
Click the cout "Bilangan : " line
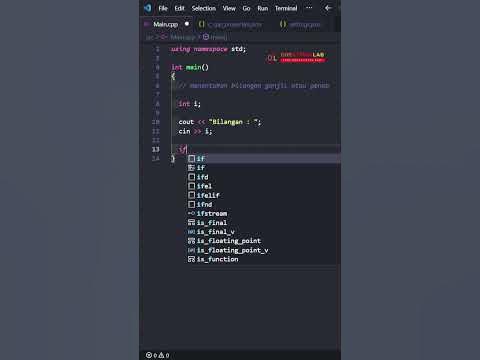pos(220,122)
